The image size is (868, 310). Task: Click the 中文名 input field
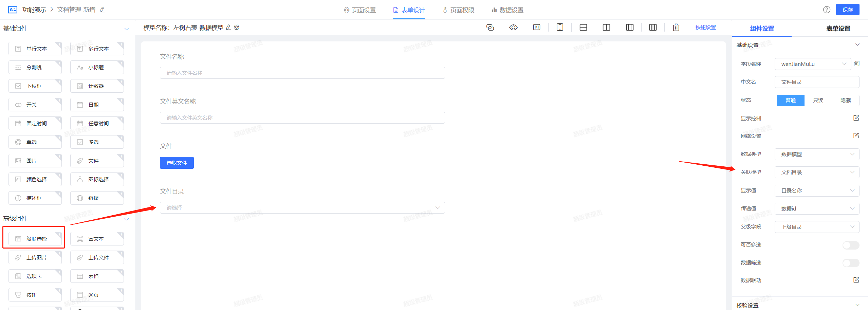tap(817, 82)
